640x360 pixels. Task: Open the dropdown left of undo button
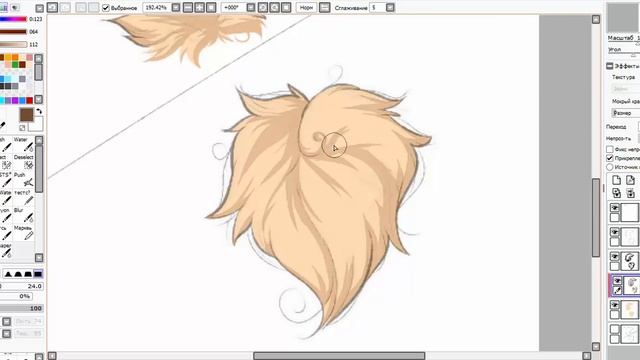tap(39, 8)
